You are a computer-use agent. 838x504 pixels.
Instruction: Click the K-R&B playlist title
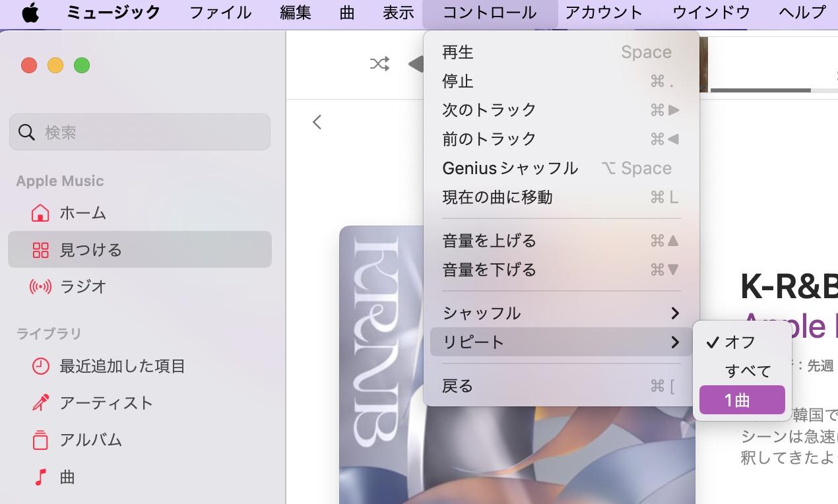point(789,286)
